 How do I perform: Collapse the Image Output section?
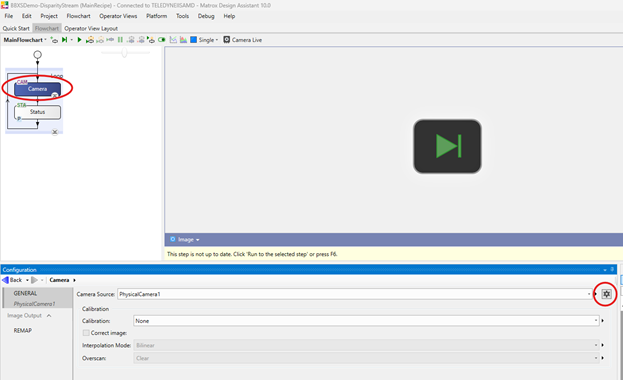click(x=49, y=316)
